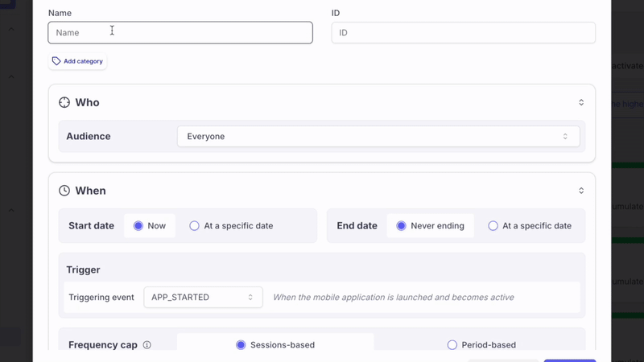Image resolution: width=644 pixels, height=362 pixels.
Task: Select Now as the start date
Action: click(x=138, y=226)
